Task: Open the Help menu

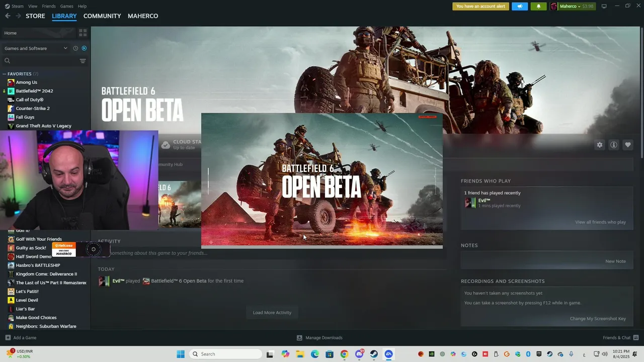Action: point(83,6)
